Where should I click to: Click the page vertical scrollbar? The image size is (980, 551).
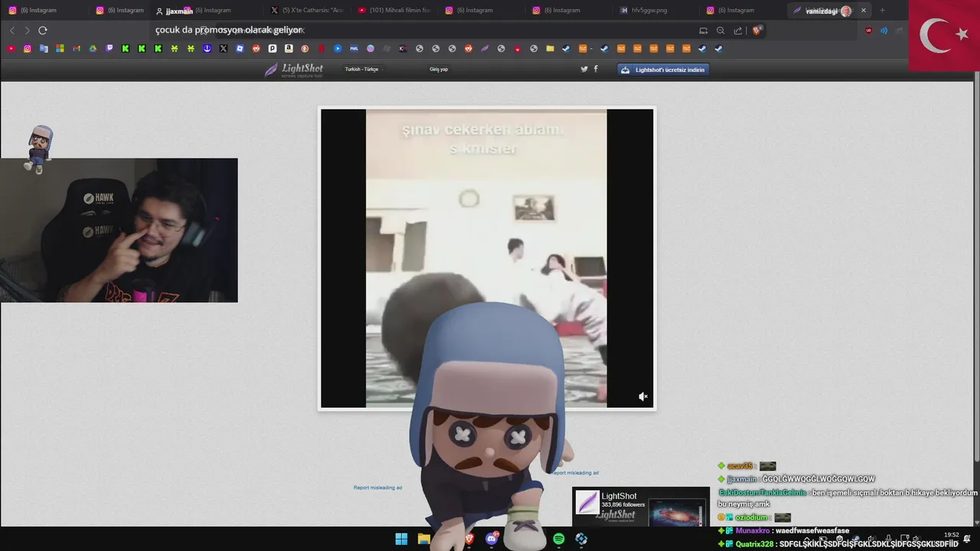(x=976, y=268)
